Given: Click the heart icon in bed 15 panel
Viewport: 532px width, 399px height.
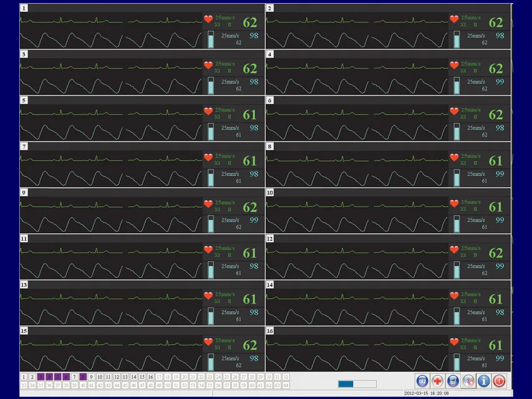Looking at the screenshot, I should pos(208,342).
